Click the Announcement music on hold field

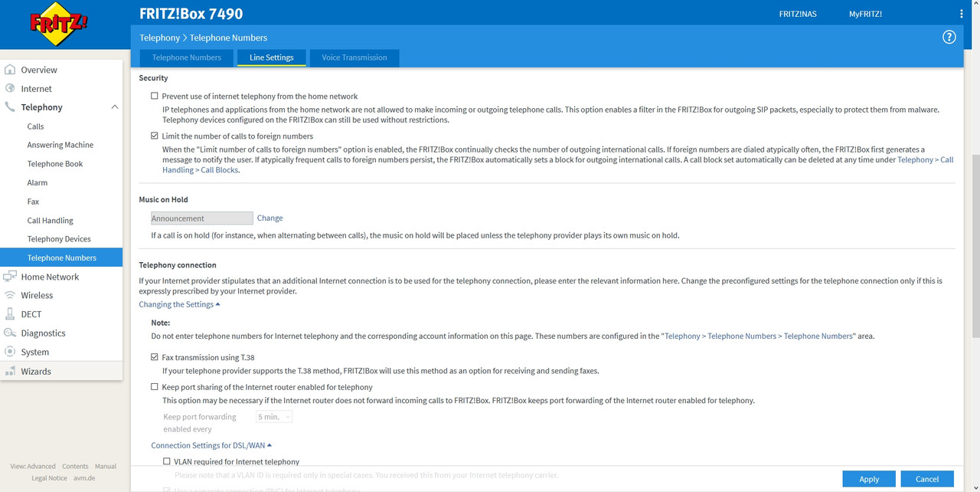tap(202, 218)
